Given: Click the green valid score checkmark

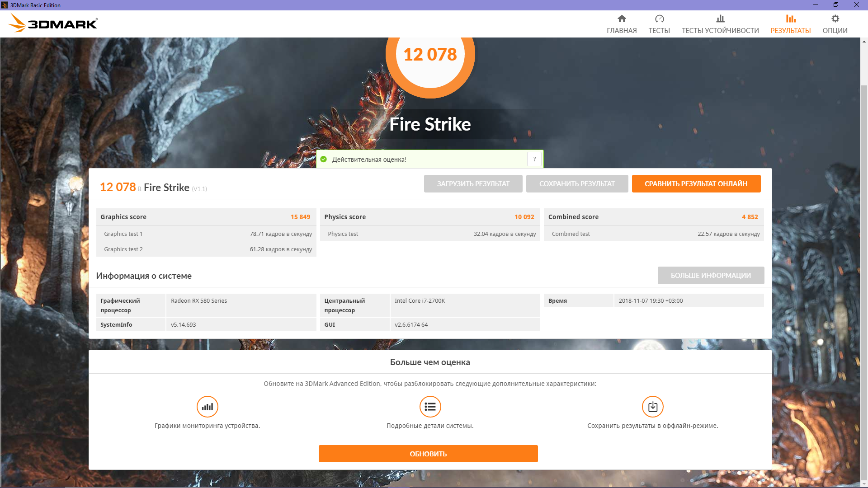Looking at the screenshot, I should tap(324, 159).
